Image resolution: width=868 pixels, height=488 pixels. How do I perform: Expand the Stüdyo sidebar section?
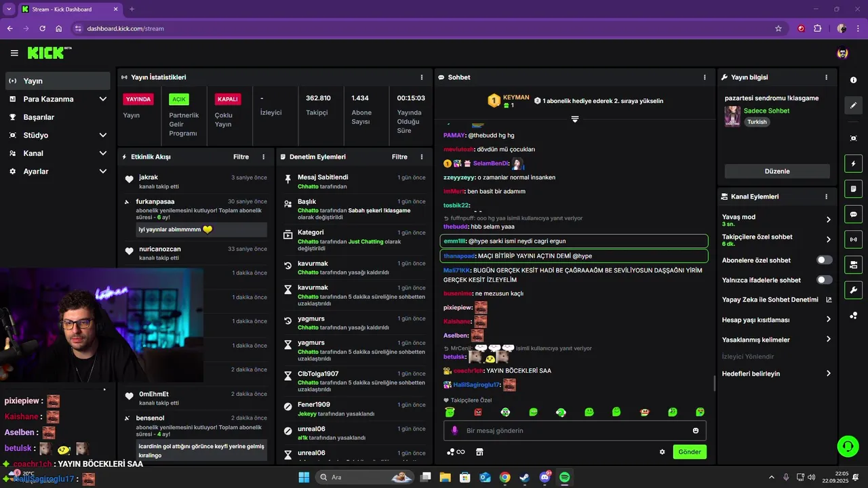pos(103,135)
